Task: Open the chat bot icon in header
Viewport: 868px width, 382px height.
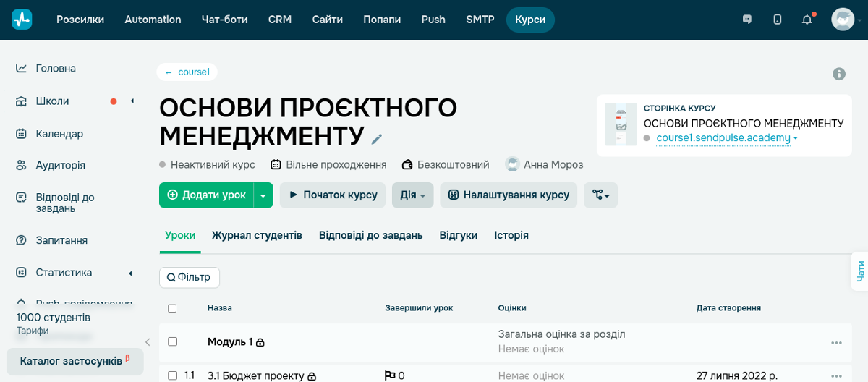Action: 747,20
